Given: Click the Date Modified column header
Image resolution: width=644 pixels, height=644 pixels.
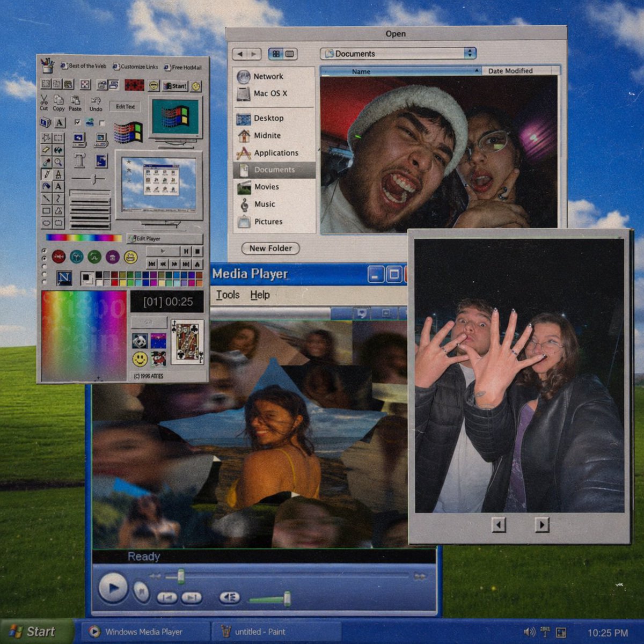Looking at the screenshot, I should [x=521, y=71].
